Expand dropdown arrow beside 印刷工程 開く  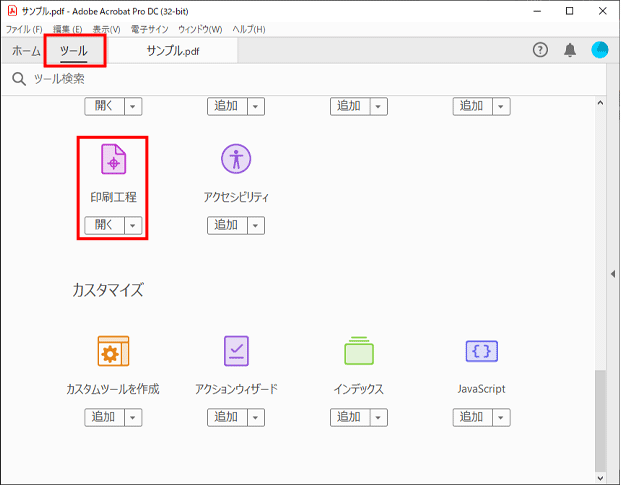(133, 225)
